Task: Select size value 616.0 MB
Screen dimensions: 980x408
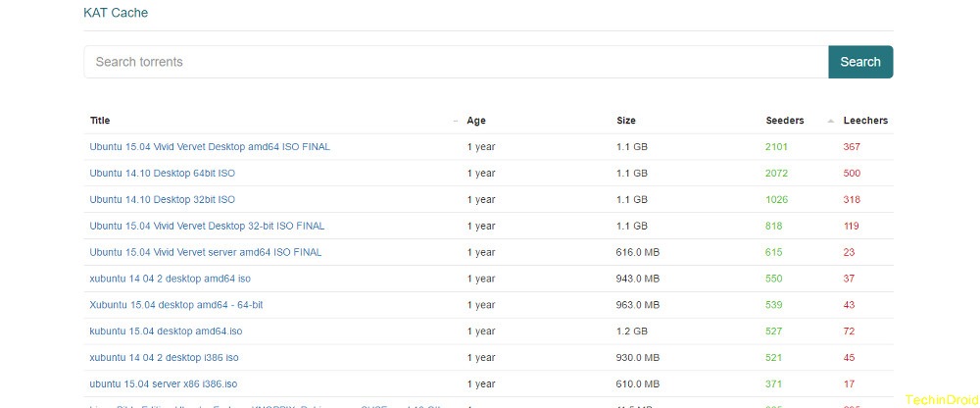Action: point(638,252)
